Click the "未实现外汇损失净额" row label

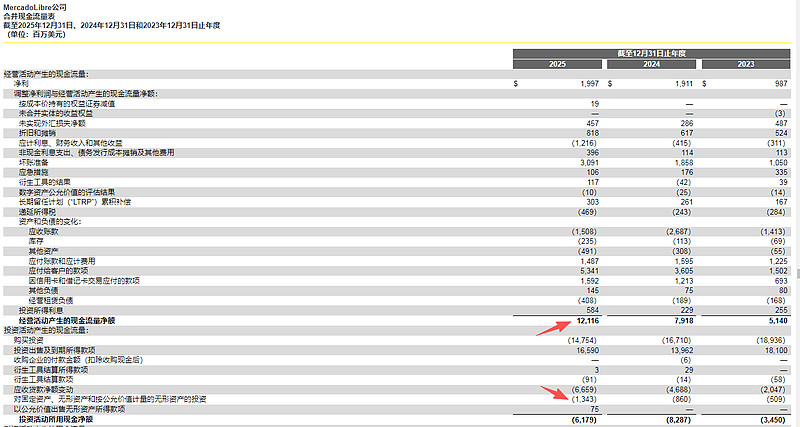[52, 123]
